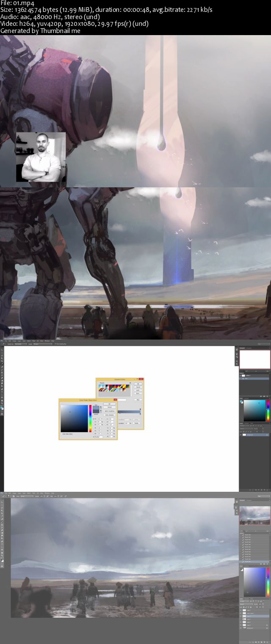Enable the Only Web Colors checkbox

point(62,434)
